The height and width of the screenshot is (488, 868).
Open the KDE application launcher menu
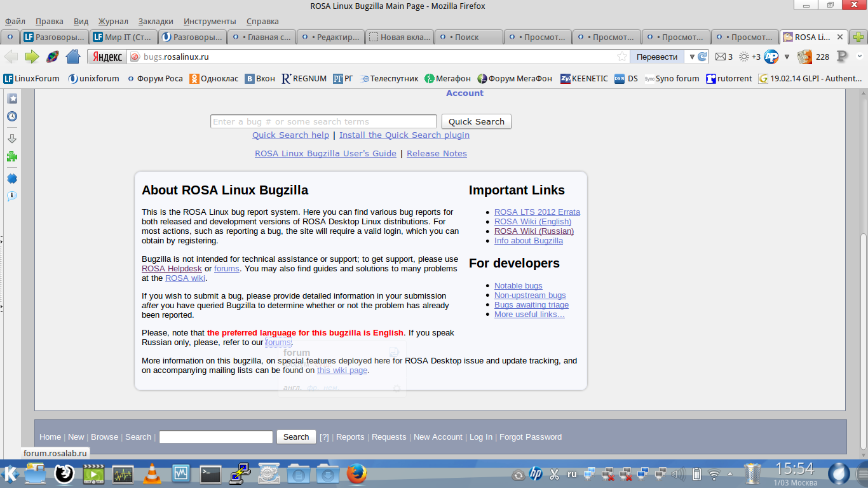click(x=10, y=474)
